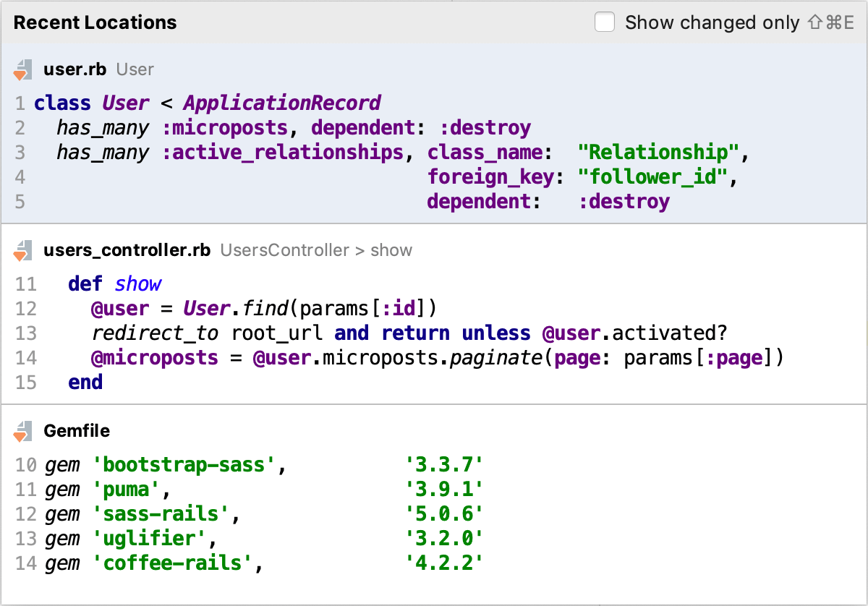Open the user.rb file name
868x606 pixels.
pos(75,69)
